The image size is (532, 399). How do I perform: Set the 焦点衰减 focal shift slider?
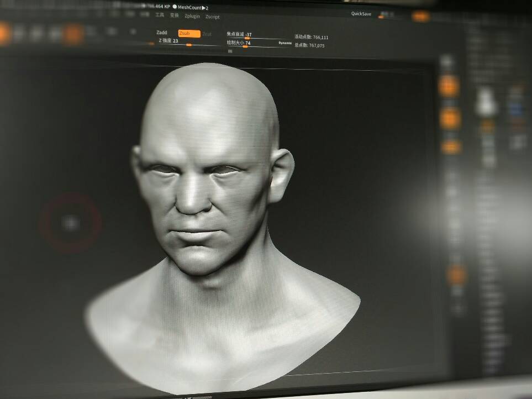[259, 35]
